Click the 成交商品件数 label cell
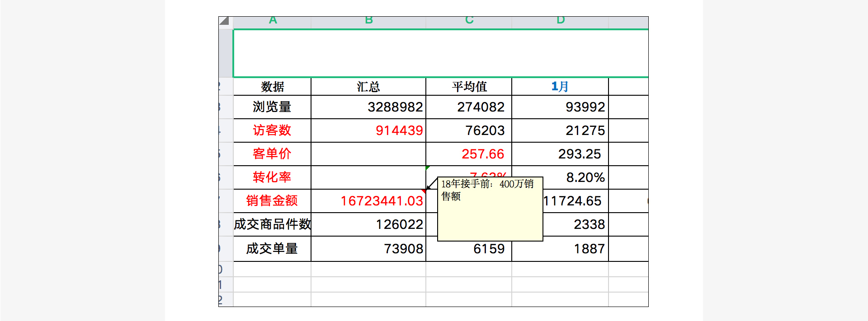The image size is (868, 321). pyautogui.click(x=272, y=224)
